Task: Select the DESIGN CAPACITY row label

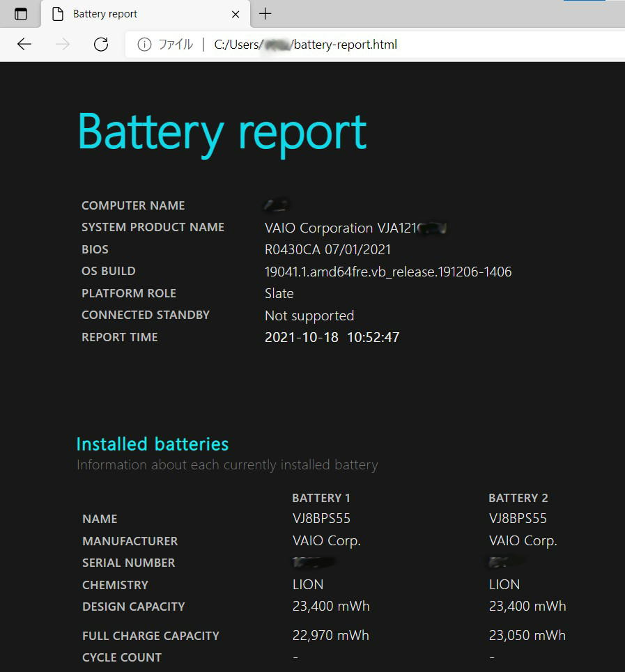Action: pyautogui.click(x=134, y=607)
